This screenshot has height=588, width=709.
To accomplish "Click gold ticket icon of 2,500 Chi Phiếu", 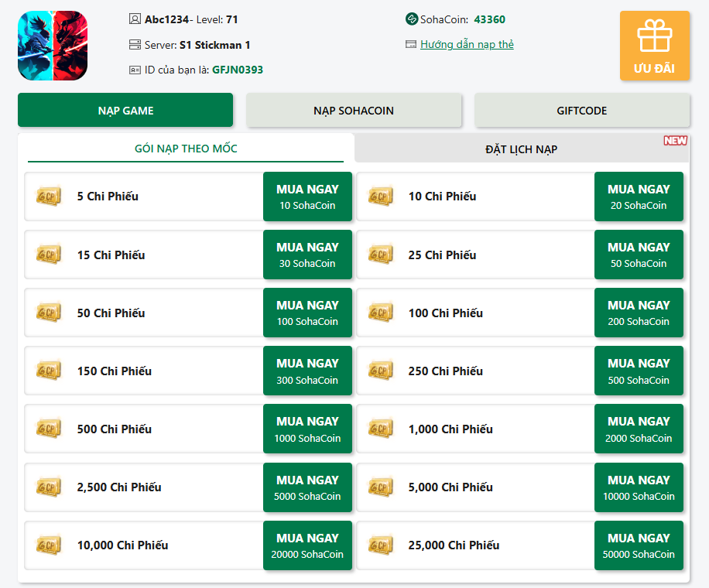I will 49,487.
